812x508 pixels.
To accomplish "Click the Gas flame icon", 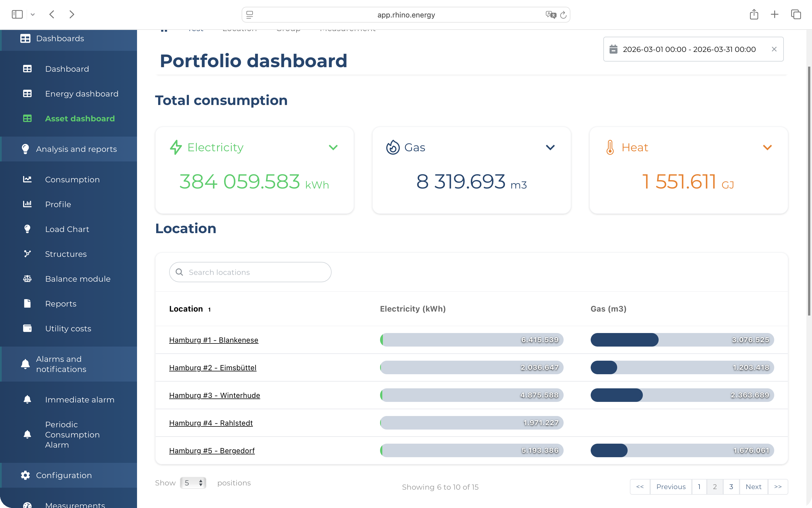I will [x=392, y=147].
